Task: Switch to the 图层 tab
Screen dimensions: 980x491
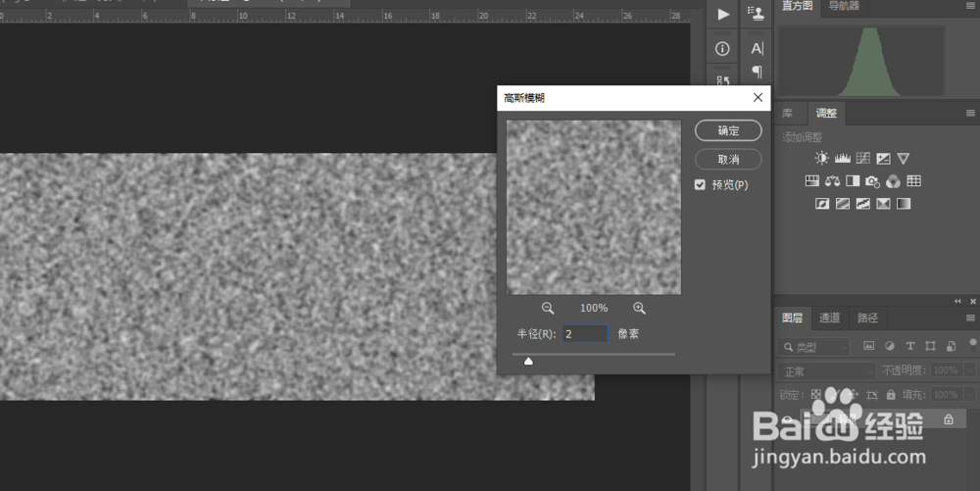Action: tap(793, 318)
